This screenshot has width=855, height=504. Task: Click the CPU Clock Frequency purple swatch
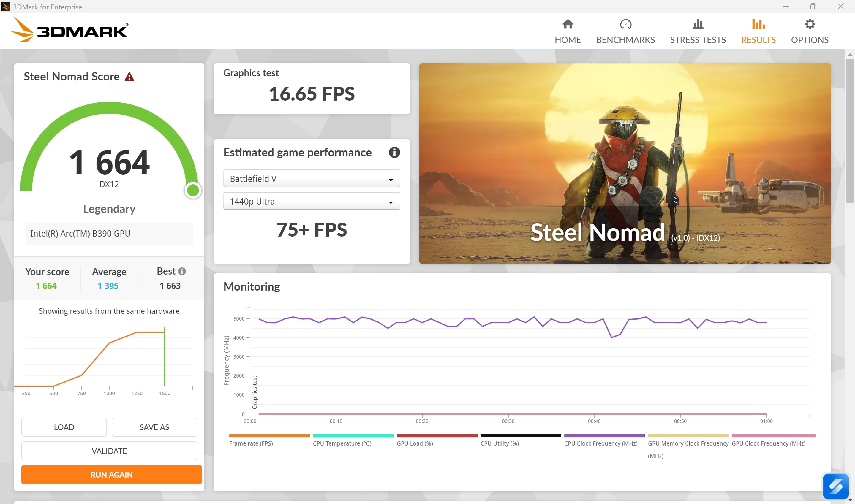604,436
